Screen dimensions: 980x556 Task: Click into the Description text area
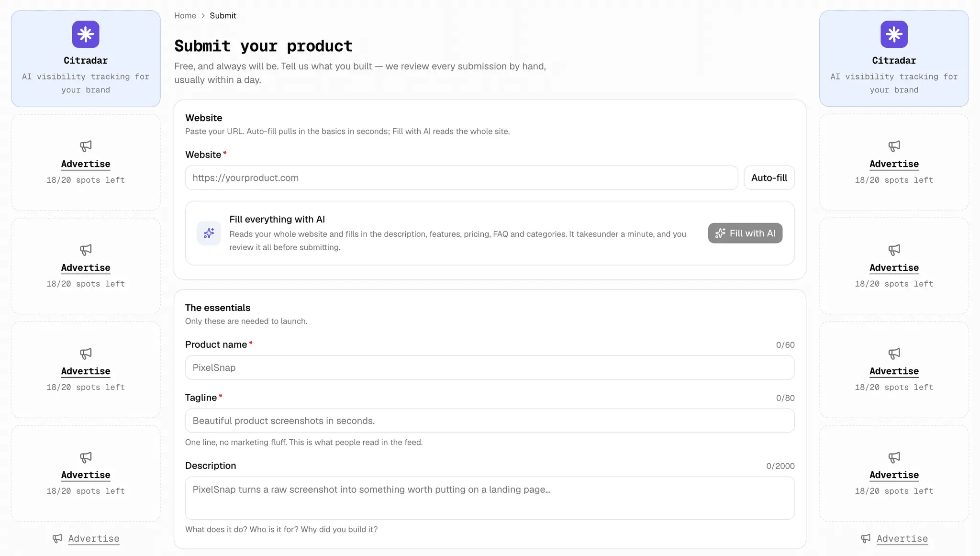(490, 498)
